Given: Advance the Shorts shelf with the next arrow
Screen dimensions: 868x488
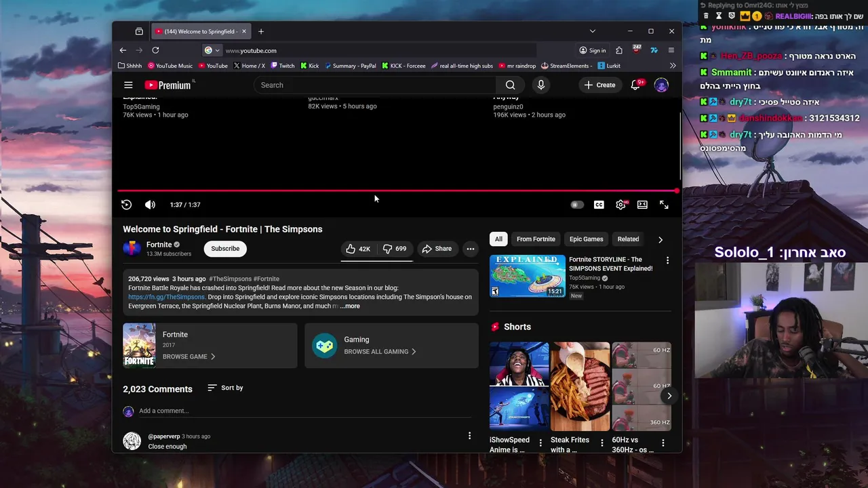Looking at the screenshot, I should pos(669,396).
